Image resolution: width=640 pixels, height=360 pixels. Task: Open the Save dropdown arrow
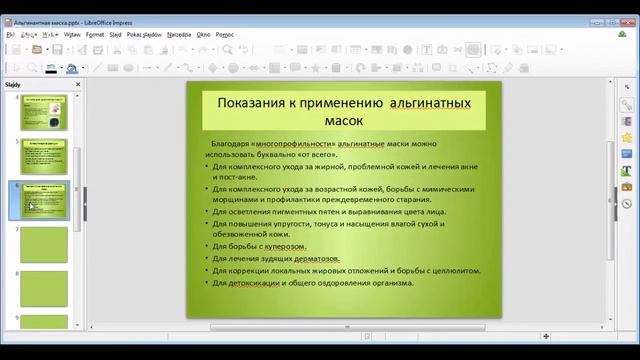[x=68, y=50]
